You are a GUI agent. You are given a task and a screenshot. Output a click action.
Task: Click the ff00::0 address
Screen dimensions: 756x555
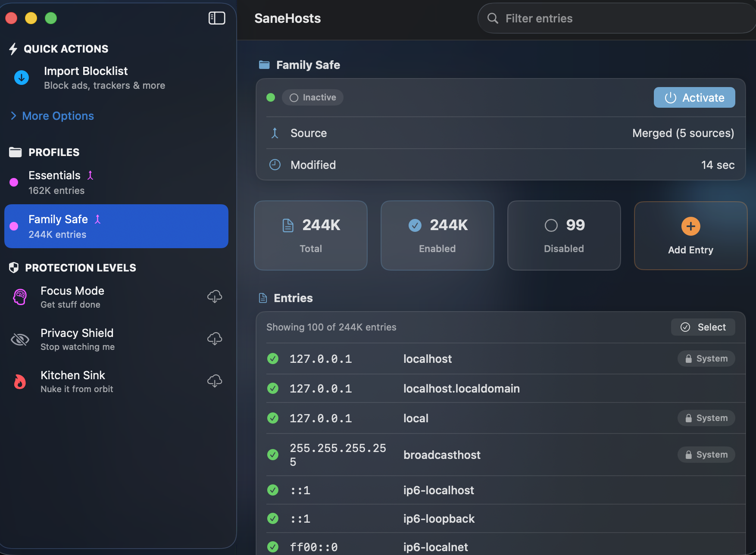313,547
